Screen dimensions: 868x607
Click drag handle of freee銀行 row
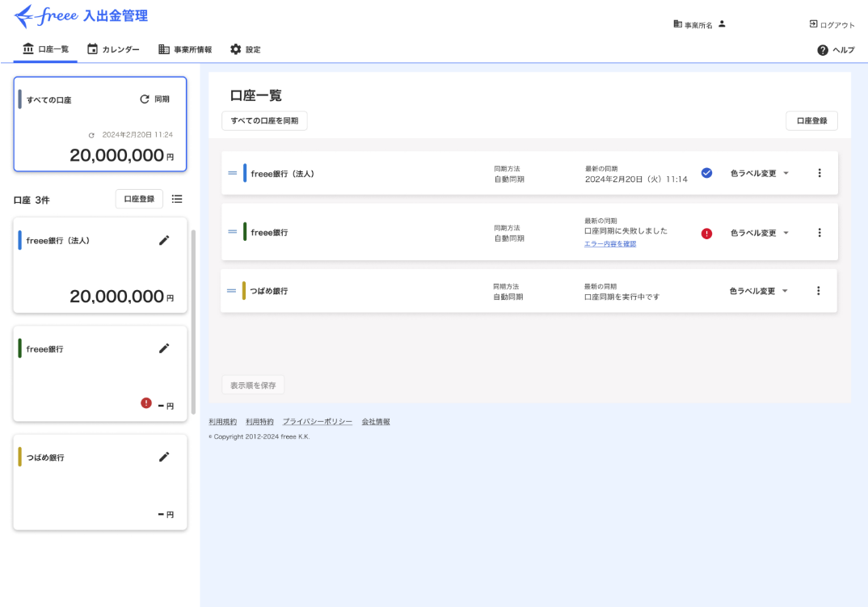(x=233, y=231)
